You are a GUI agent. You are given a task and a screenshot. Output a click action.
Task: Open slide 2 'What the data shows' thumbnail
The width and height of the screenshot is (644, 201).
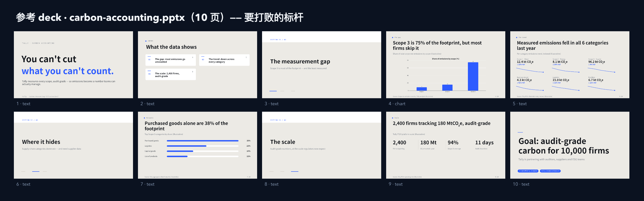[x=197, y=65]
